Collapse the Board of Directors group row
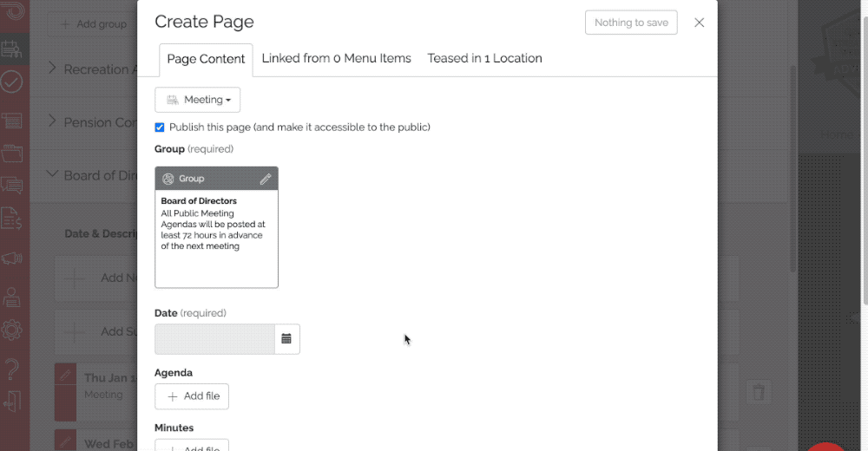 click(52, 173)
